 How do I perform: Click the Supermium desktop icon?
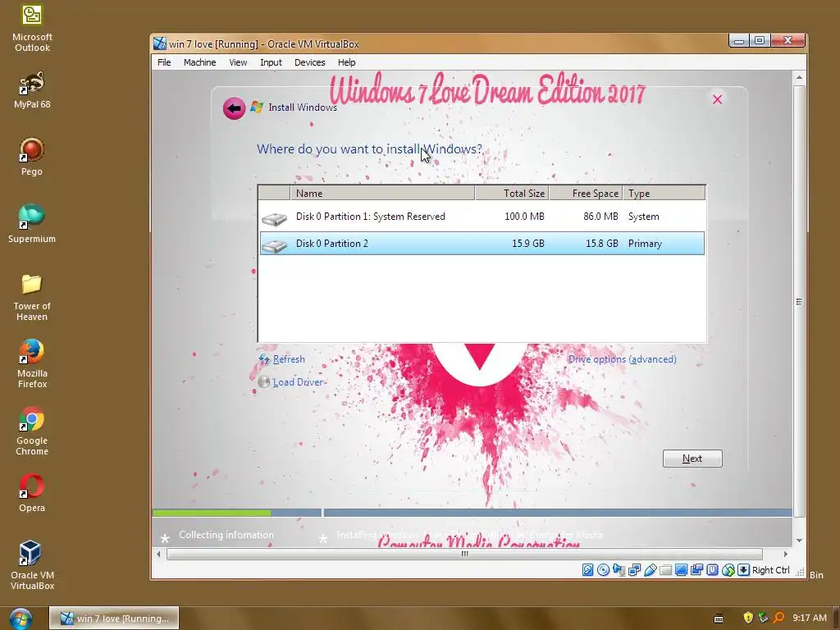tap(32, 224)
